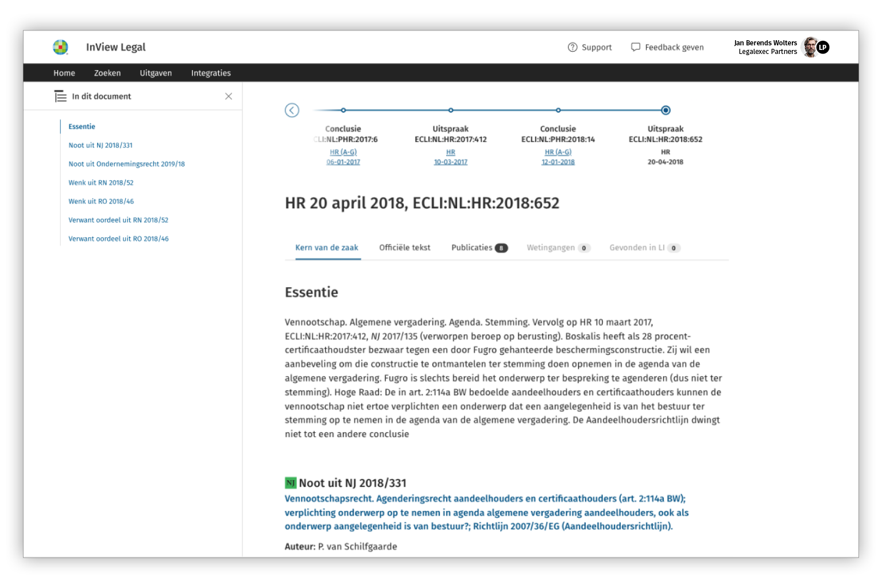
Task: Open the Uitgaven menu
Action: [156, 73]
